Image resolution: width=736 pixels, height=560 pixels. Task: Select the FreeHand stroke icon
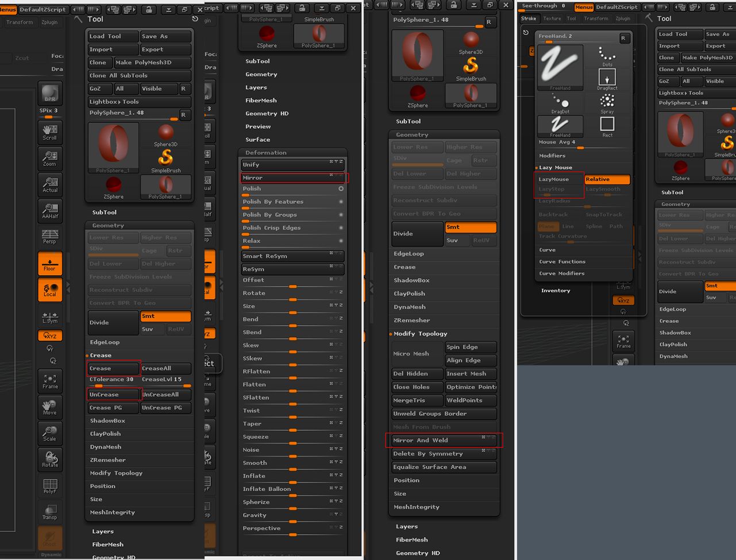[x=560, y=65]
